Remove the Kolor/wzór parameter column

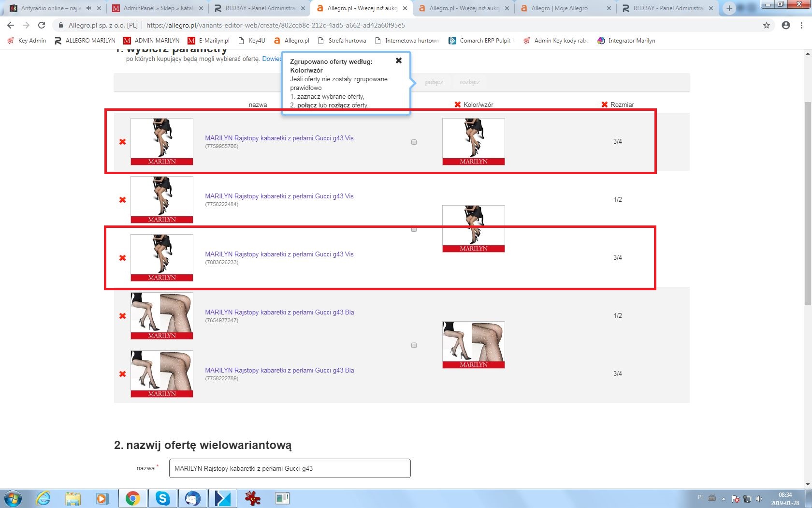point(457,105)
